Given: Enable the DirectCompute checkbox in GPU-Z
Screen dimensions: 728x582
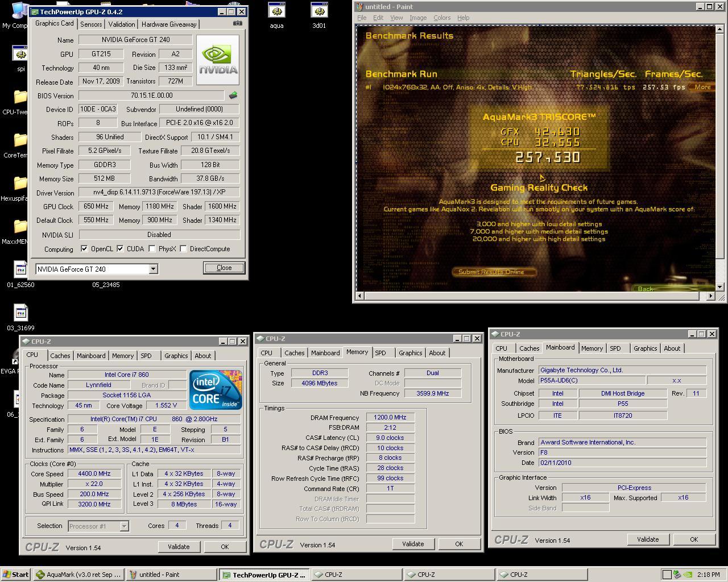Looking at the screenshot, I should [x=183, y=248].
